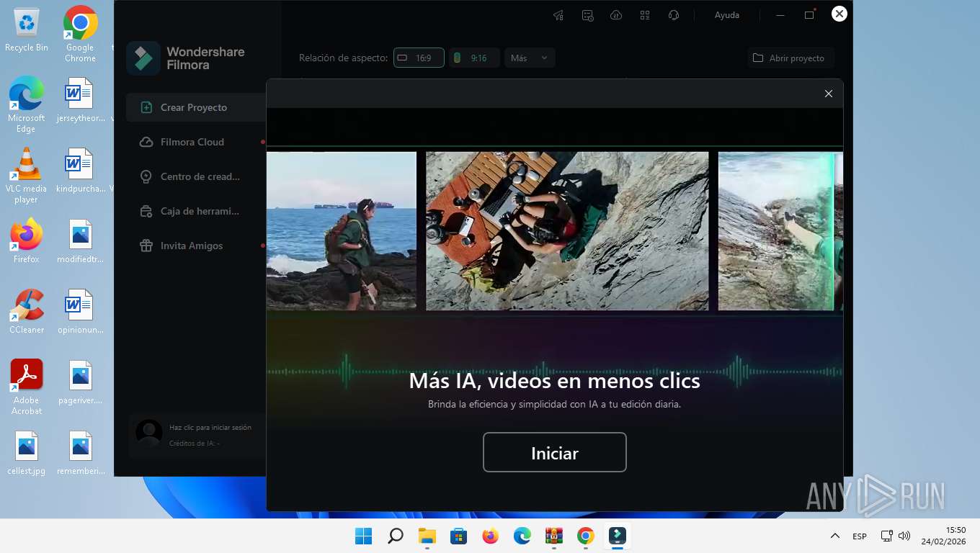Open Filmora Cloud in the sidebar
Screen dimensions: 980x553
[x=196, y=142]
